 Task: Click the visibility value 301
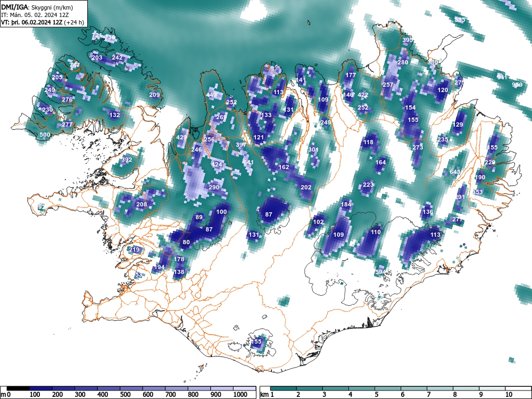pyautogui.click(x=313, y=149)
